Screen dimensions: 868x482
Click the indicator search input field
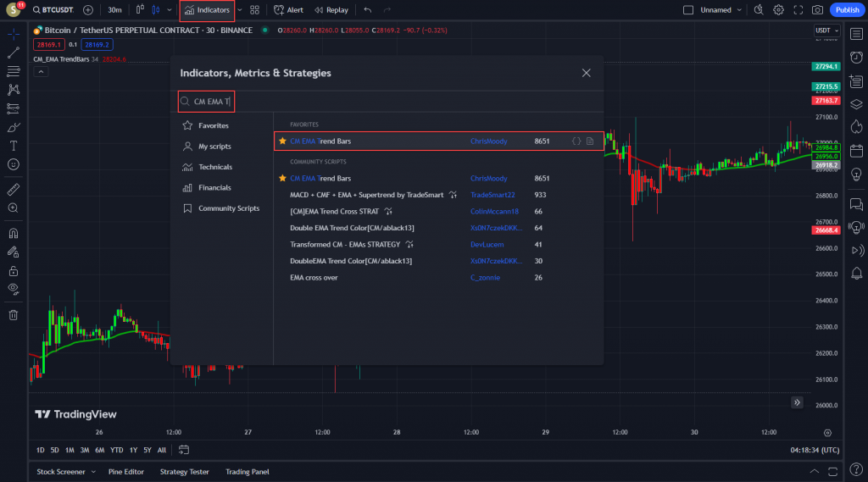tap(212, 102)
